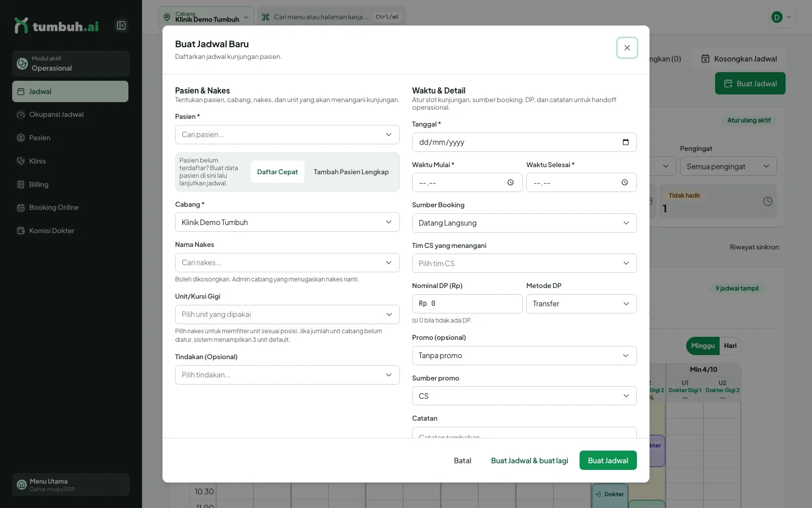Select Tambah Pasien Lengkap option
The image size is (812, 508).
tap(351, 172)
